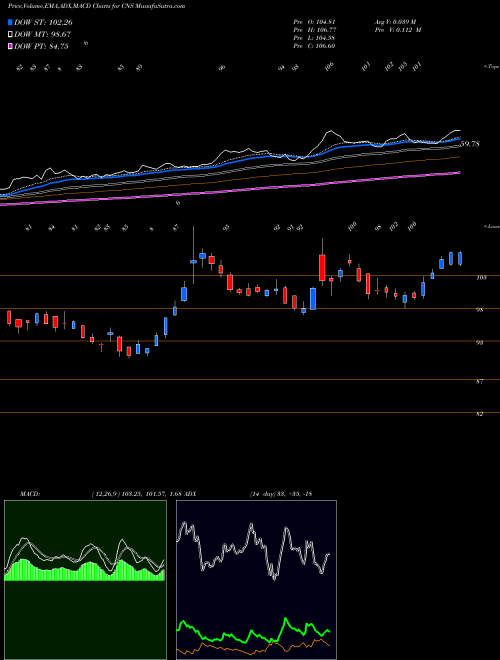The image size is (500, 660).
Task: Click the 'Avg V: 0.089 M' value
Action: (395, 22)
